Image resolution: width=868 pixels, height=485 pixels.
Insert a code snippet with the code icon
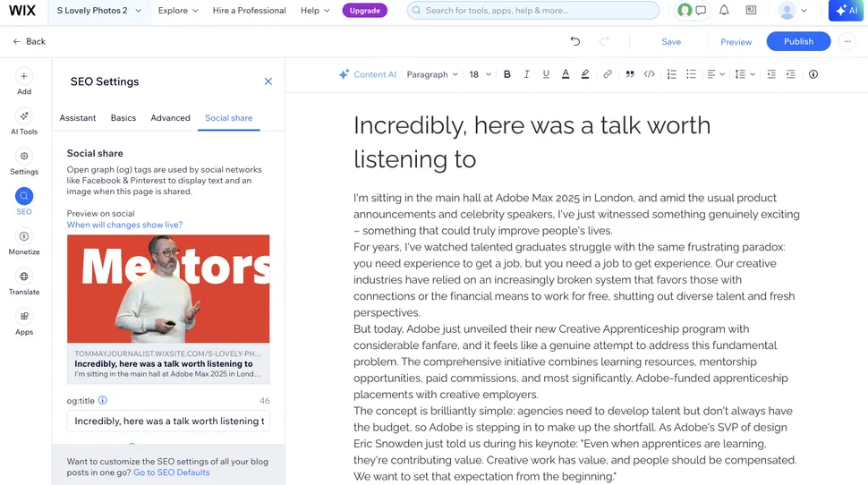[650, 74]
